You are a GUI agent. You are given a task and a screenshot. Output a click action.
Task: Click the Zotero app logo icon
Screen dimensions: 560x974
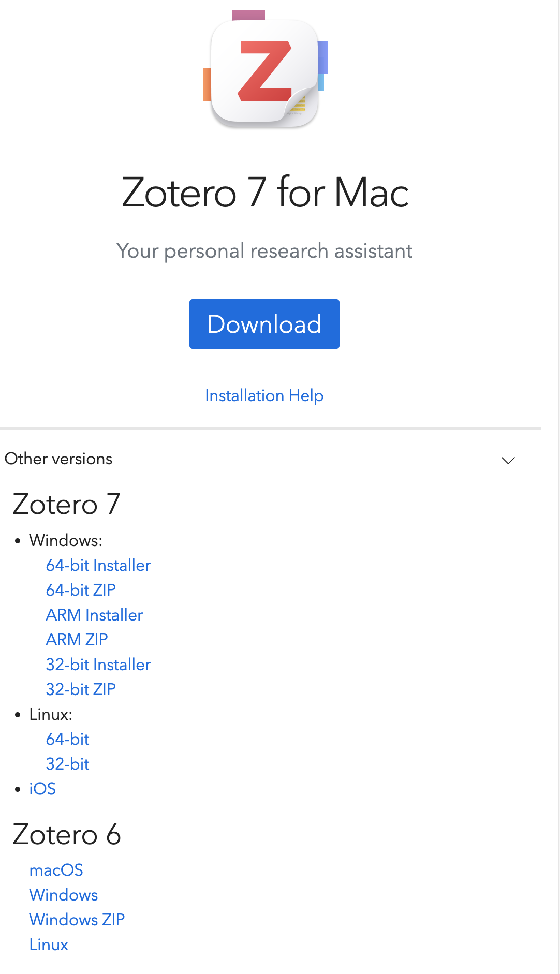pyautogui.click(x=265, y=70)
